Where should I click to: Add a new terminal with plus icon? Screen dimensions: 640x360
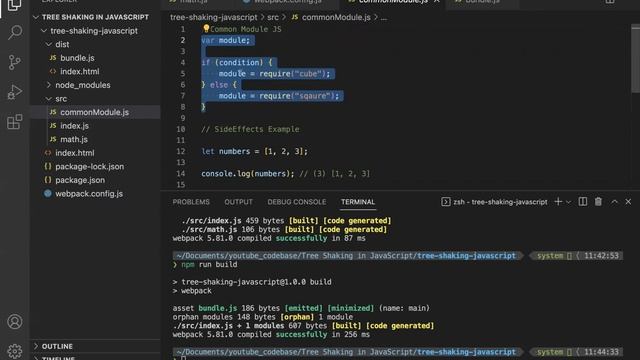pyautogui.click(x=558, y=202)
